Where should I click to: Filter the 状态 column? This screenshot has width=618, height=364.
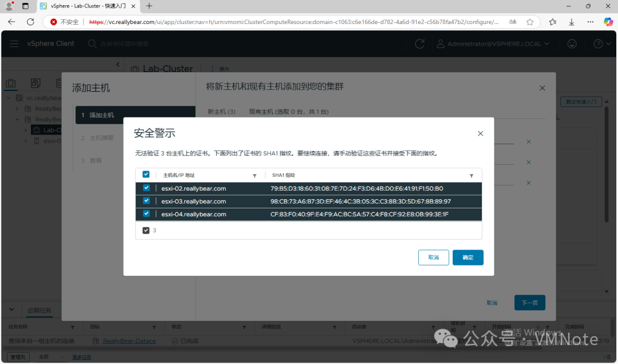(244, 327)
